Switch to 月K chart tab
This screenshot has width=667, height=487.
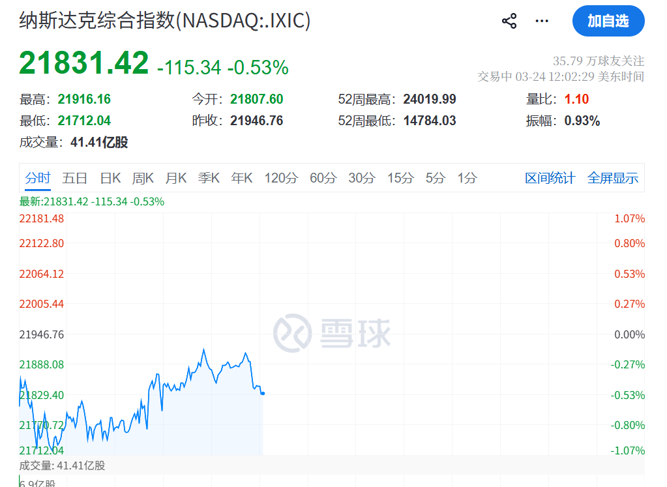click(176, 178)
